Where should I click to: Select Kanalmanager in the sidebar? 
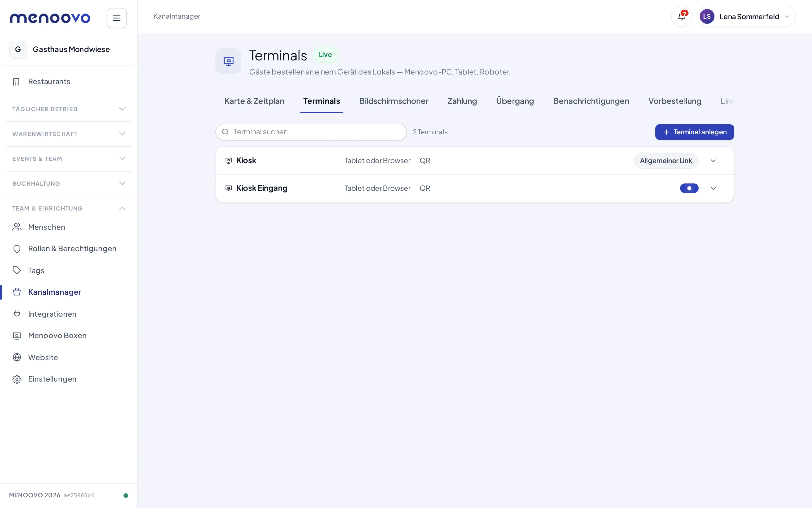point(69,292)
